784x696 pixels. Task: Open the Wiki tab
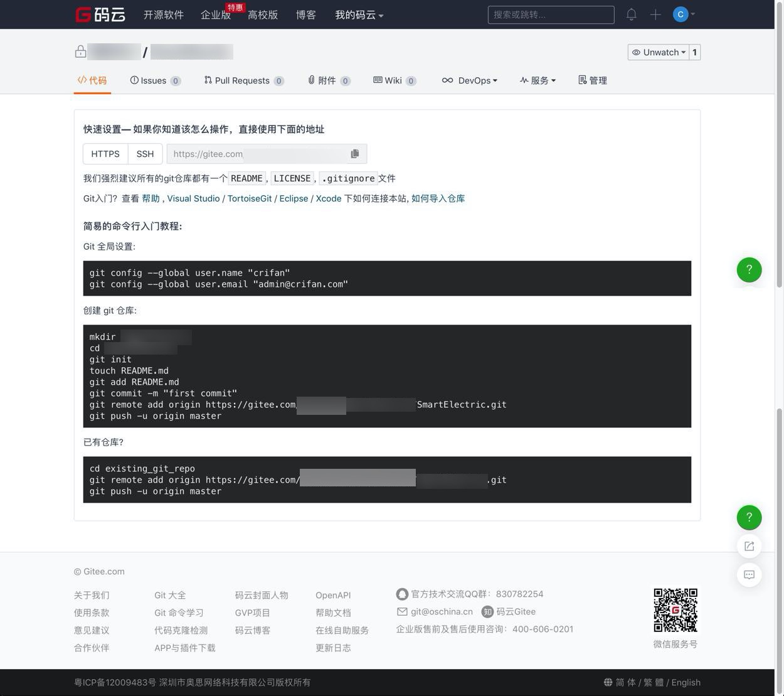395,80
